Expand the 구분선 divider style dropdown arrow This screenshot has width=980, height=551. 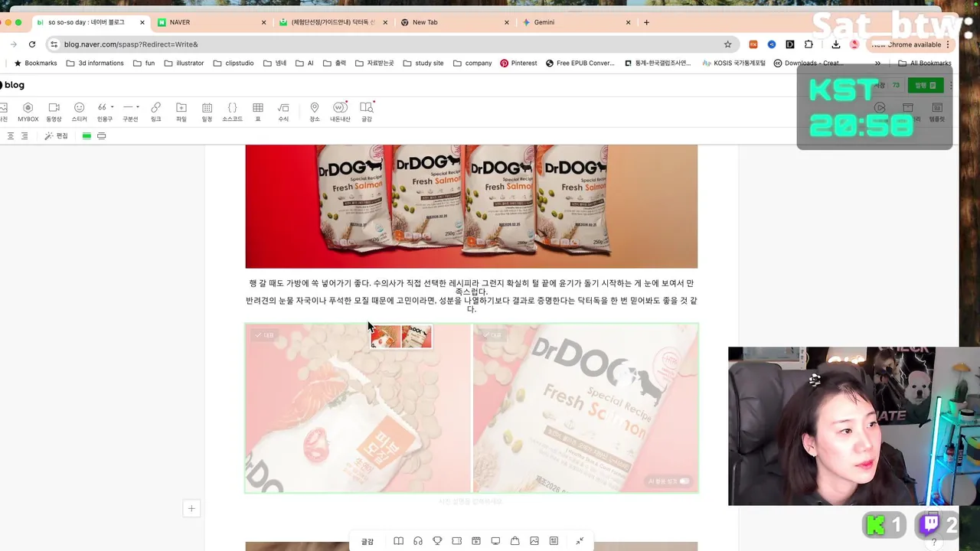(138, 107)
